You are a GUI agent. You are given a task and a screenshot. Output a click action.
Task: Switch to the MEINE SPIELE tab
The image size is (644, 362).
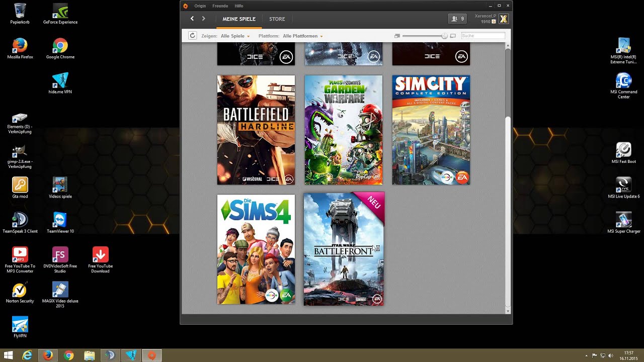coord(239,19)
